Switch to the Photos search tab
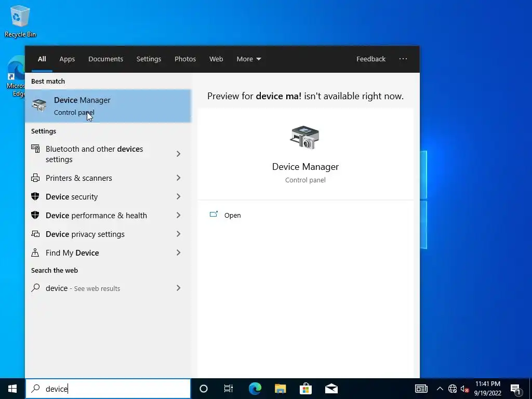The image size is (532, 399). pos(185,59)
